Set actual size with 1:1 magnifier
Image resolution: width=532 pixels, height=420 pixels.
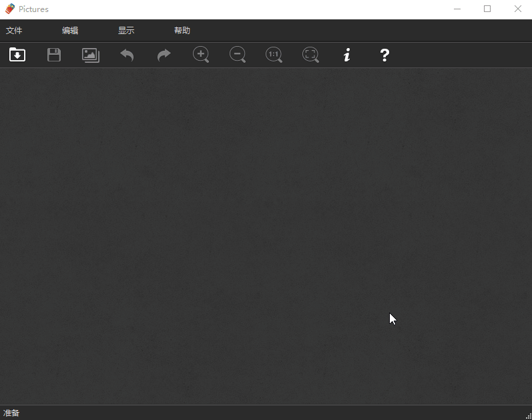coord(274,55)
